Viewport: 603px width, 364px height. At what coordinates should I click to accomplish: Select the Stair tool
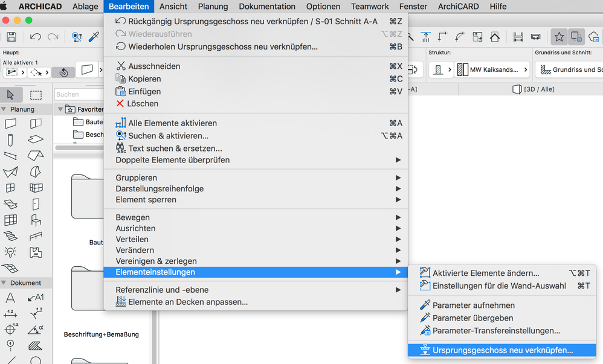(10, 236)
